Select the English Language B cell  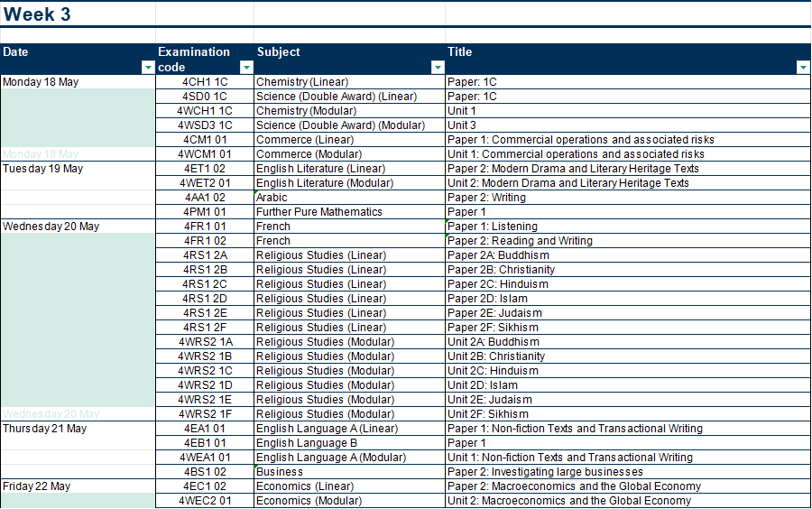coord(307,443)
